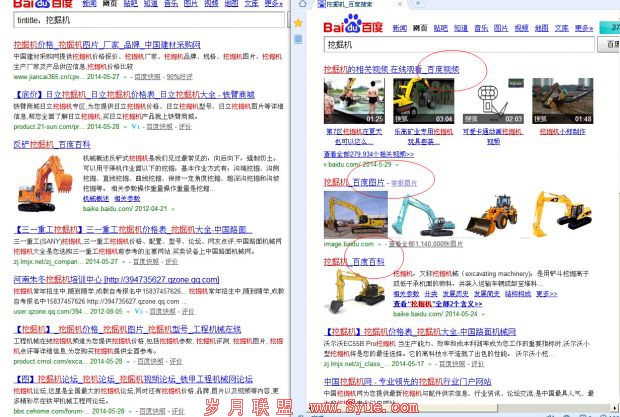The image size is (620, 417).
Task: Open the 工程机械在线 挖掘机价格 result title
Action: coord(127,329)
